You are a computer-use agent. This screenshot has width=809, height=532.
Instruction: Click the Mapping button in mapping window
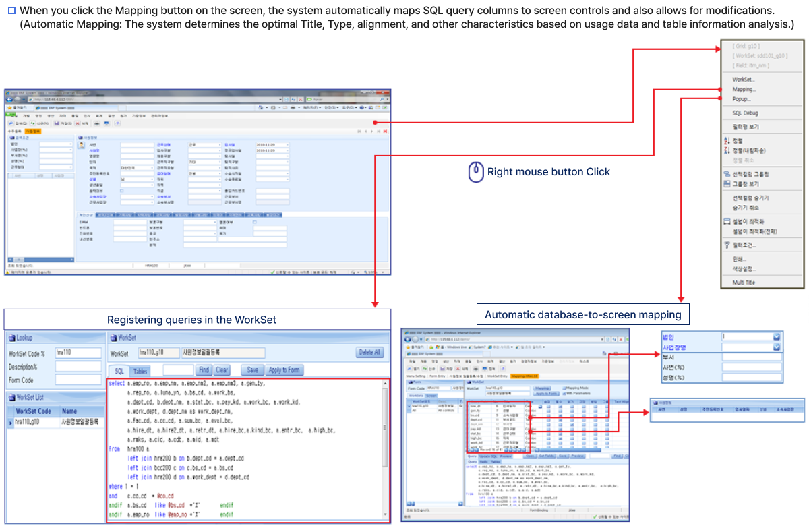click(542, 388)
